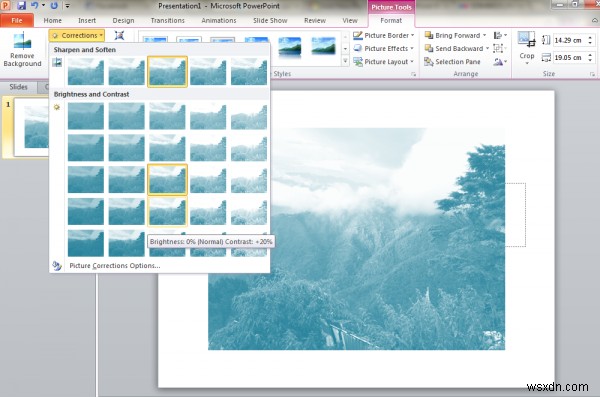The image size is (600, 397).
Task: Choose the first Sharpen and Soften preset
Action: (x=86, y=72)
